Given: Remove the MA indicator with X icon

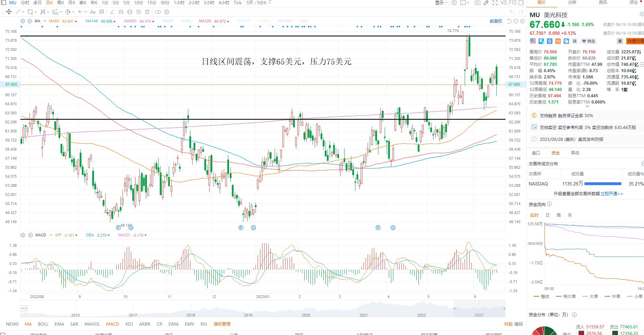Looking at the screenshot, I should (x=30, y=21).
